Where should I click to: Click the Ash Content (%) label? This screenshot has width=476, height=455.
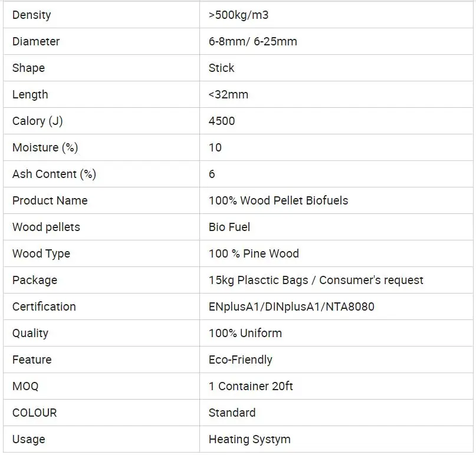tap(54, 174)
